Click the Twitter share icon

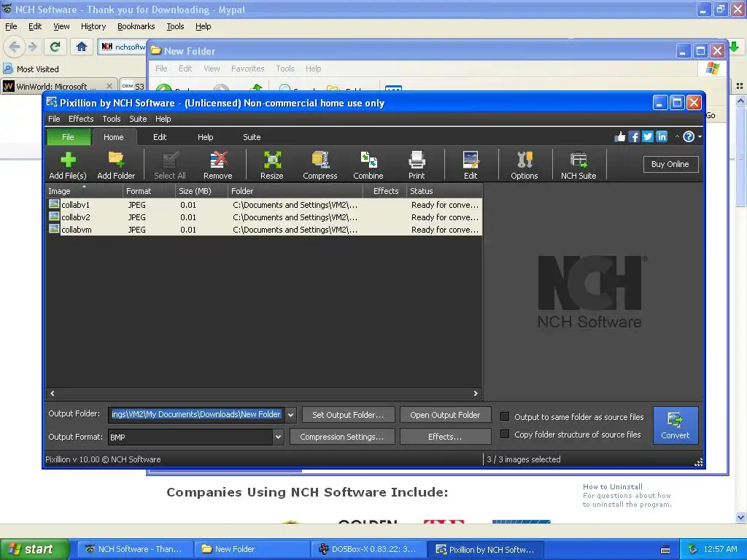point(648,137)
